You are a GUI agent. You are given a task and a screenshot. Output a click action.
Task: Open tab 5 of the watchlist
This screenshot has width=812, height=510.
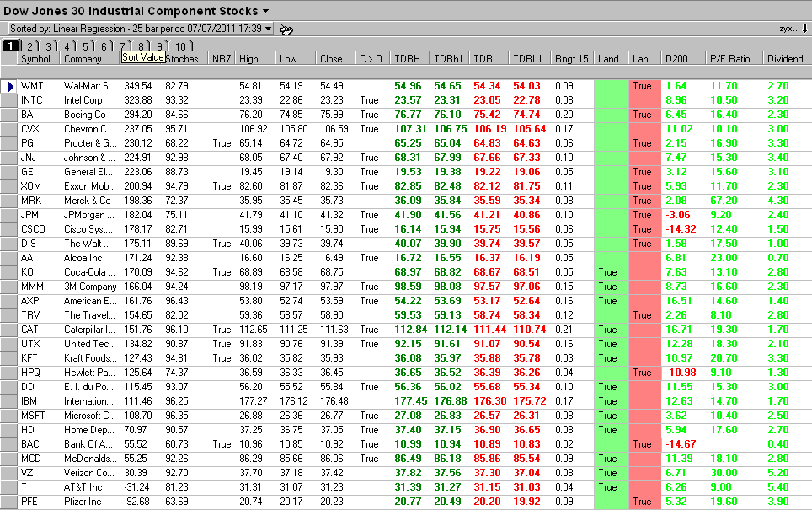85,46
